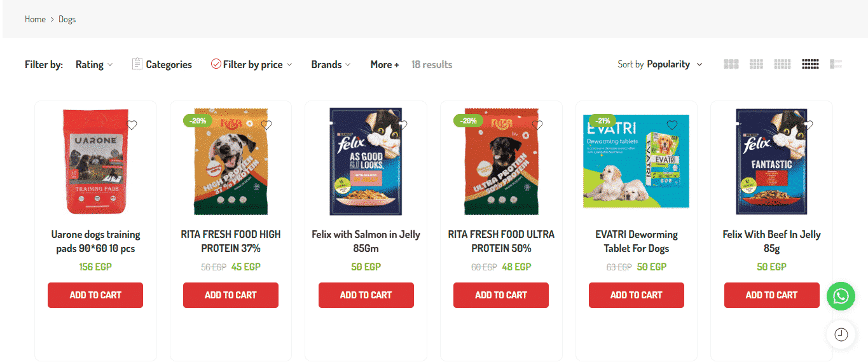Screen dimensions: 868x362
Task: Switch to list view layout
Action: tap(836, 64)
